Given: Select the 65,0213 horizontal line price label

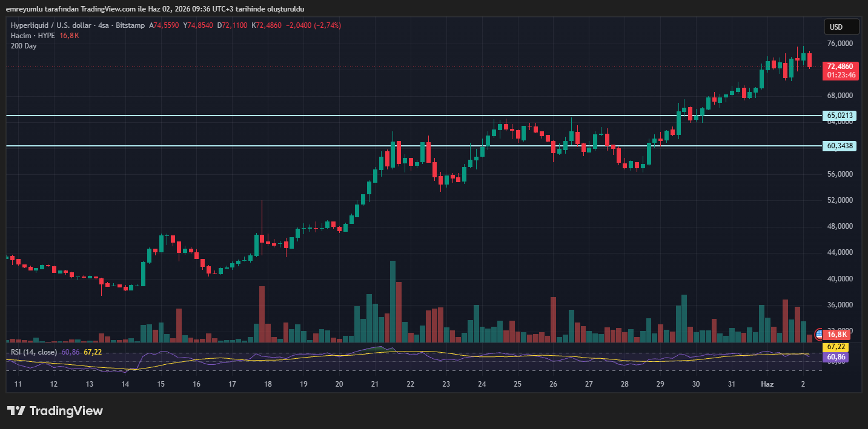Looking at the screenshot, I should (840, 116).
